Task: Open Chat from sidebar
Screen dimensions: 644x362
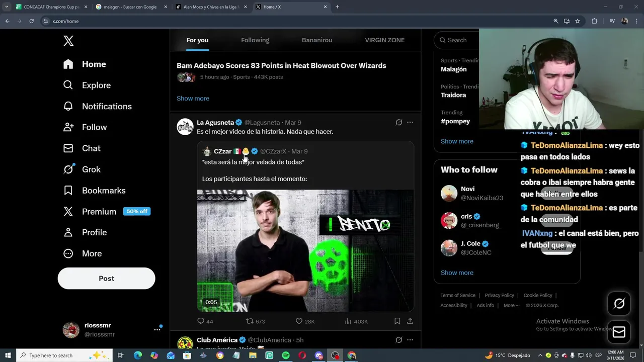Action: click(x=82, y=148)
